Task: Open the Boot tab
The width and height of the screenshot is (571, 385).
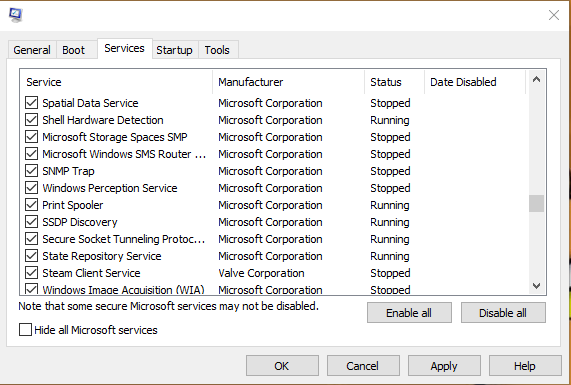Action: point(74,50)
